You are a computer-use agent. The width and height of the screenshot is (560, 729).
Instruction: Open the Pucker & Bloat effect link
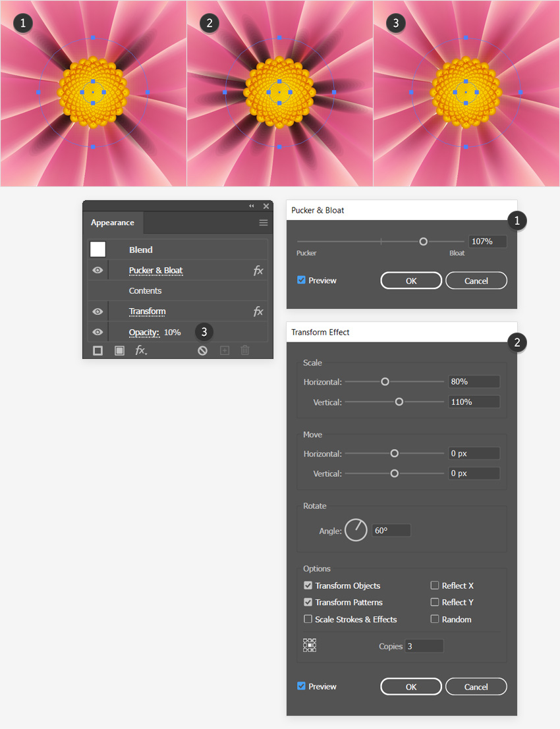tap(156, 271)
